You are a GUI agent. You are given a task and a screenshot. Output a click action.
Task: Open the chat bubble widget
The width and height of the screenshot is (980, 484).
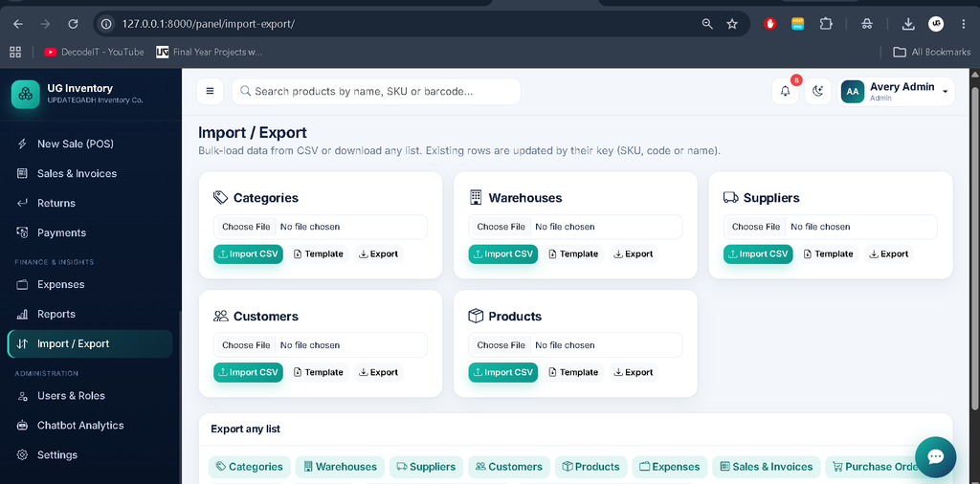pyautogui.click(x=935, y=457)
